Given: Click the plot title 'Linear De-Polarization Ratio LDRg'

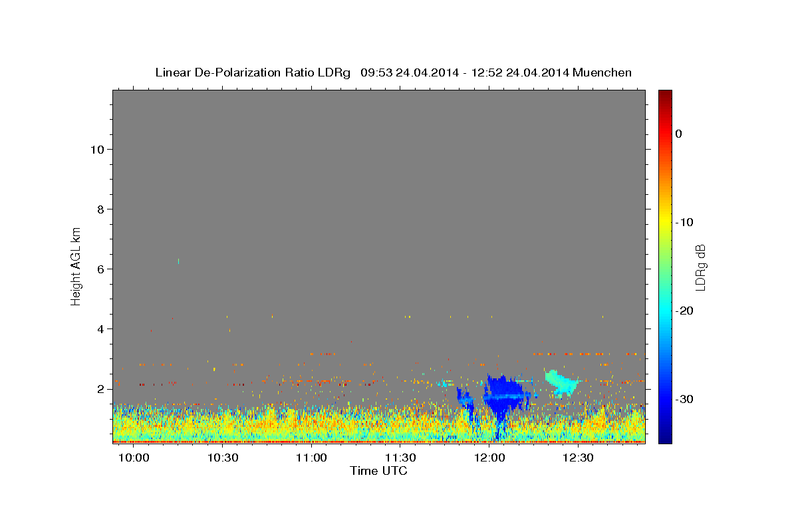Looking at the screenshot, I should coord(253,72).
